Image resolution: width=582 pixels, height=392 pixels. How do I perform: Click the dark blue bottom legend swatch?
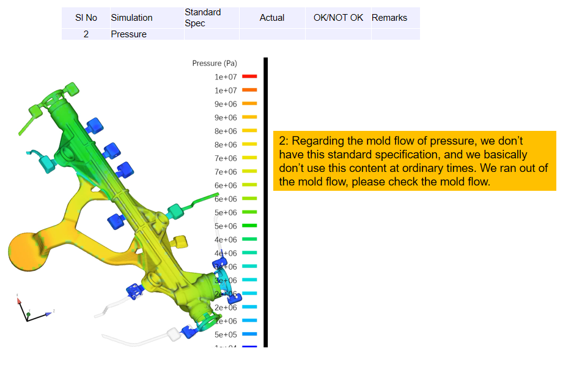[x=249, y=346]
